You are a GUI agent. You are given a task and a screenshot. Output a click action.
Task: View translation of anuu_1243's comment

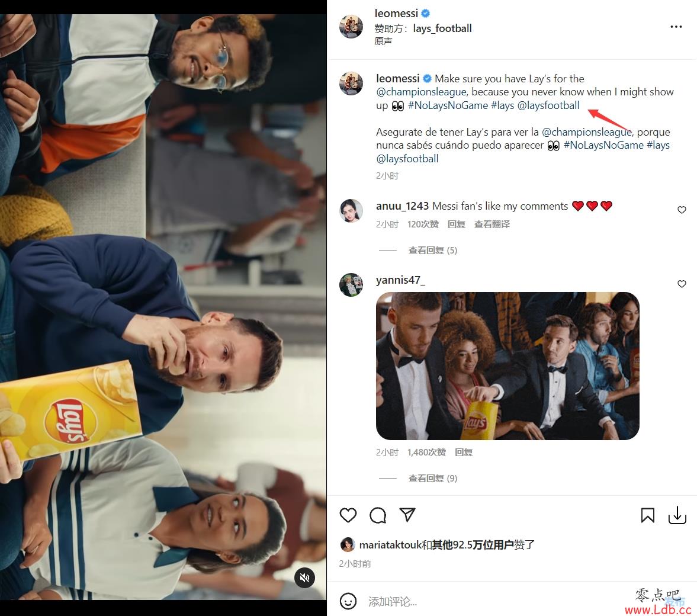click(x=492, y=224)
